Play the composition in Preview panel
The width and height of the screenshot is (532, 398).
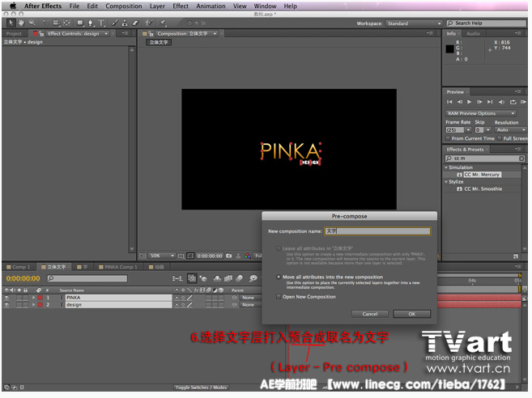[x=469, y=102]
